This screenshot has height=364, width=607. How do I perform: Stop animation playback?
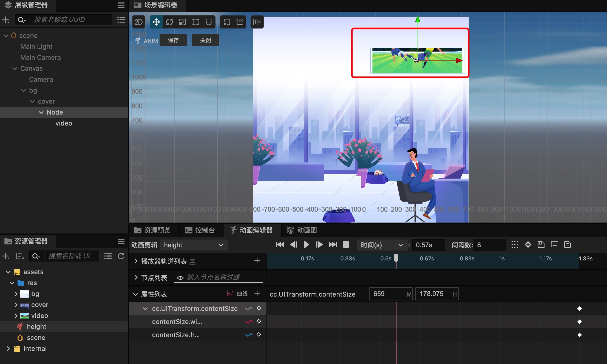[x=346, y=244]
